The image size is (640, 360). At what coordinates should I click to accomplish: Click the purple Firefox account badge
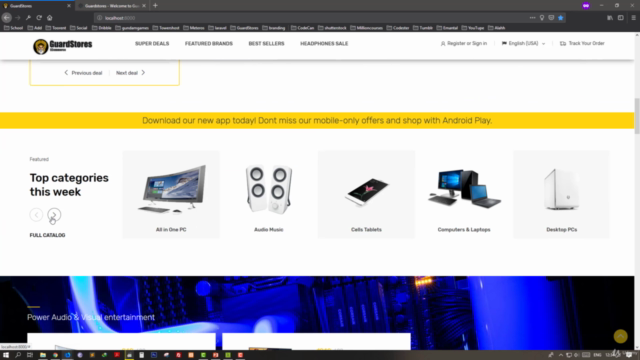(586, 6)
